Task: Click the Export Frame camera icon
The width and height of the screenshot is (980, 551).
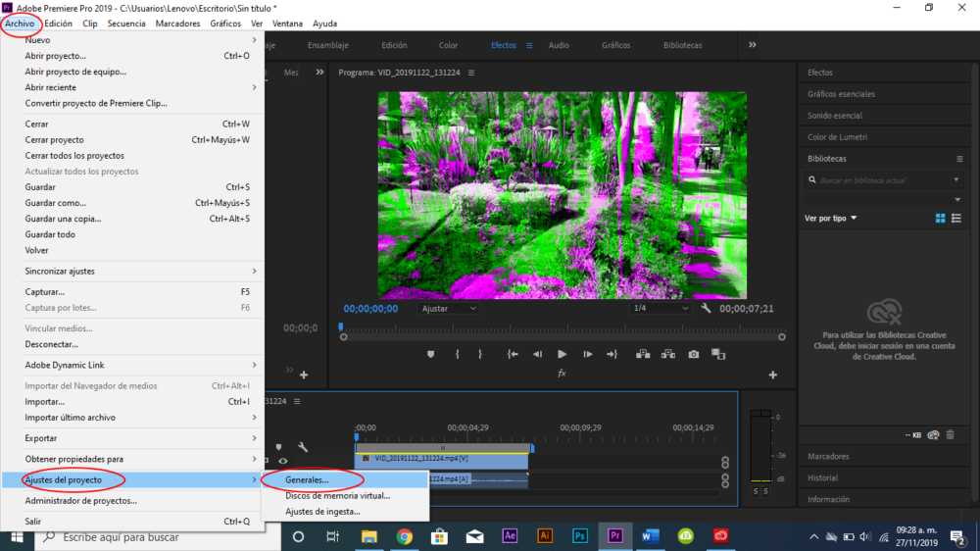Action: pyautogui.click(x=693, y=354)
